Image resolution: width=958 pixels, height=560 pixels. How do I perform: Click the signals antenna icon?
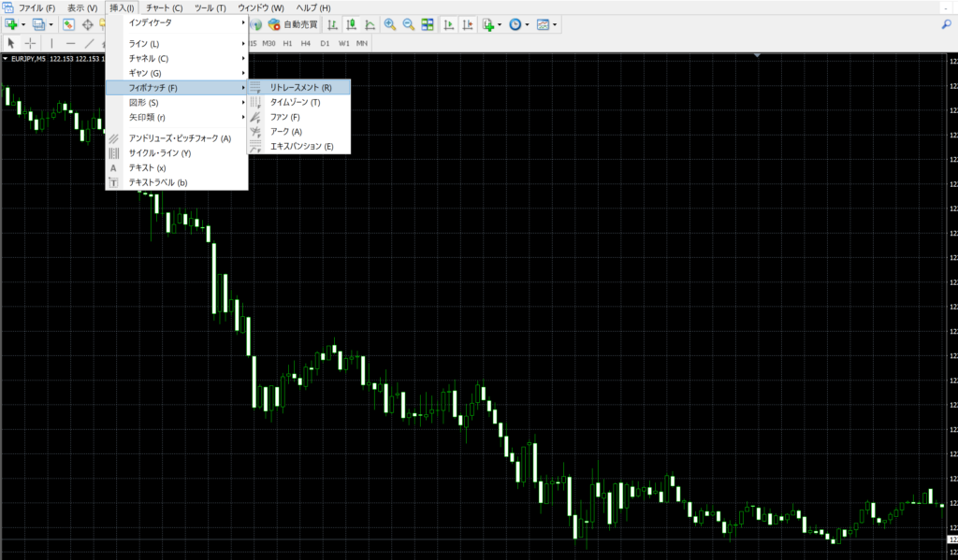(256, 24)
